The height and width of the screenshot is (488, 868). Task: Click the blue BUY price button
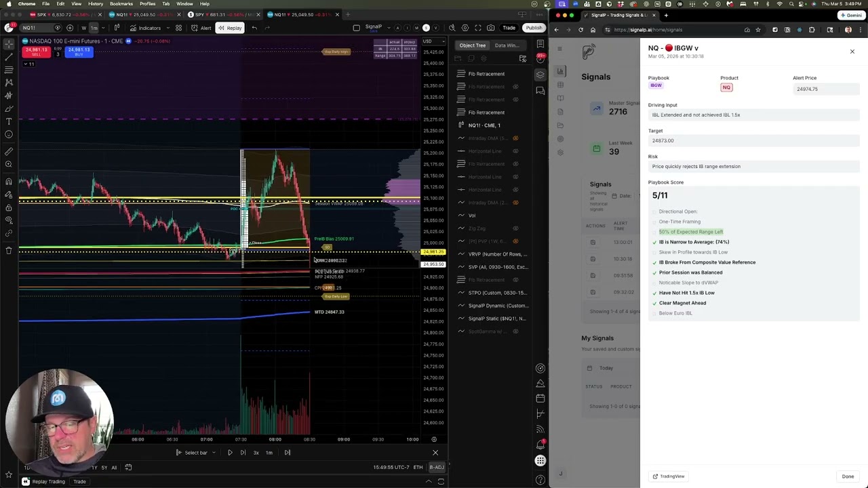pyautogui.click(x=79, y=52)
